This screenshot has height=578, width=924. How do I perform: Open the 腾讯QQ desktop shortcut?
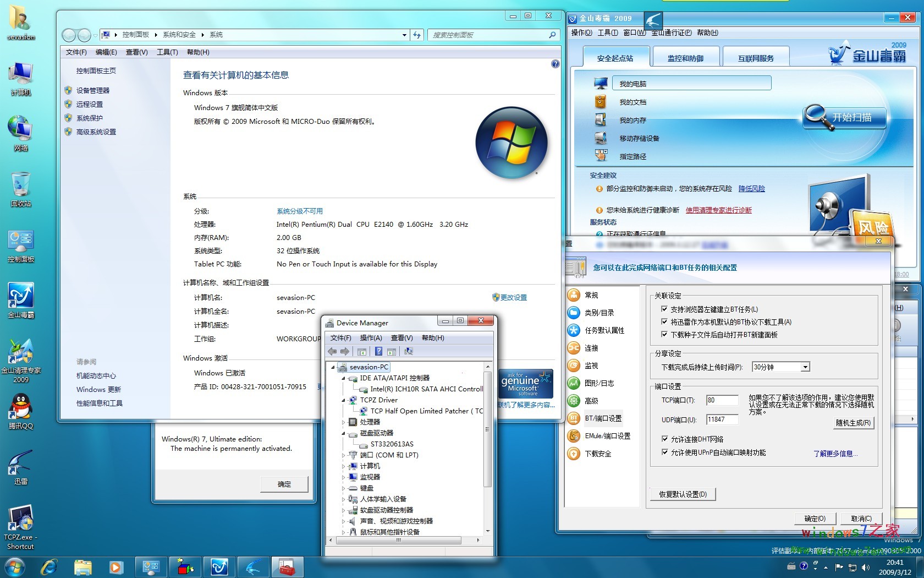21,408
